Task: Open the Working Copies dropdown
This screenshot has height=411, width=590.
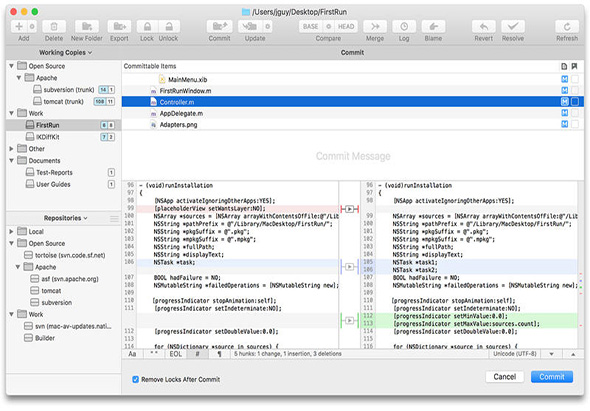Action: (65, 53)
